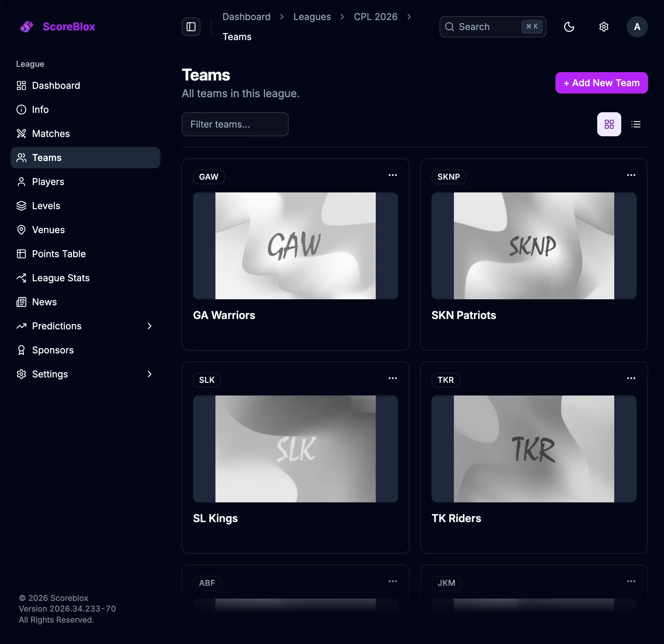Open TK Riders card options menu

tap(631, 378)
